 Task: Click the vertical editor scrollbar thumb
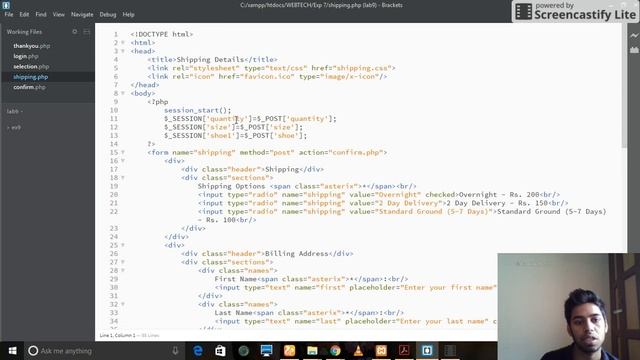[624, 87]
